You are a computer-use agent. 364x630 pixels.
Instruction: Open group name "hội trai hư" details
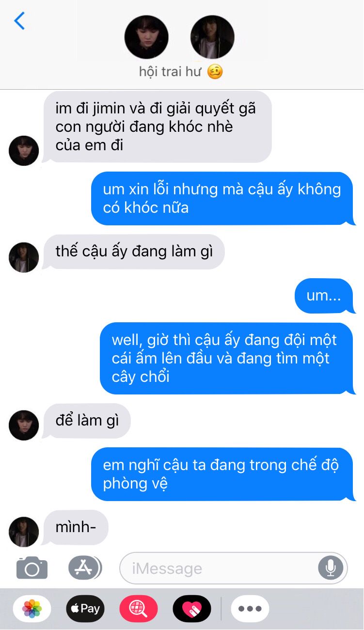181,72
